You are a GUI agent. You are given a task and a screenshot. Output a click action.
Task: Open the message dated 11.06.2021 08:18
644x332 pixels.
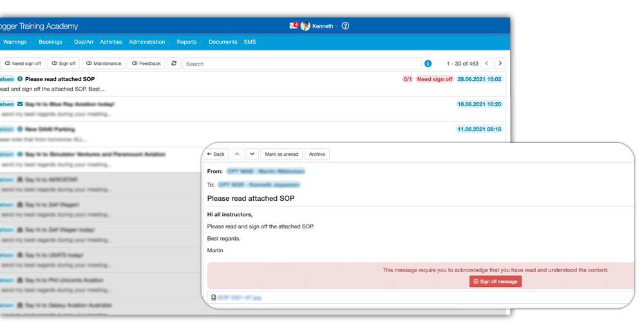tap(252, 134)
